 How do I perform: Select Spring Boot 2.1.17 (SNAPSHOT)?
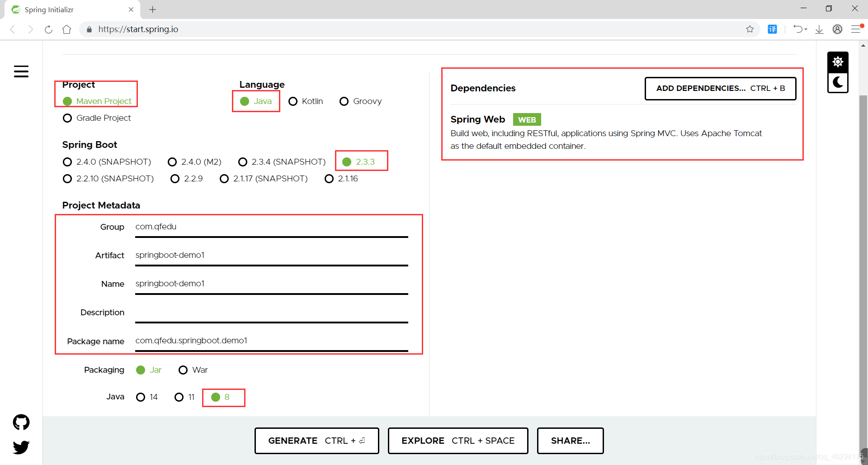click(264, 179)
